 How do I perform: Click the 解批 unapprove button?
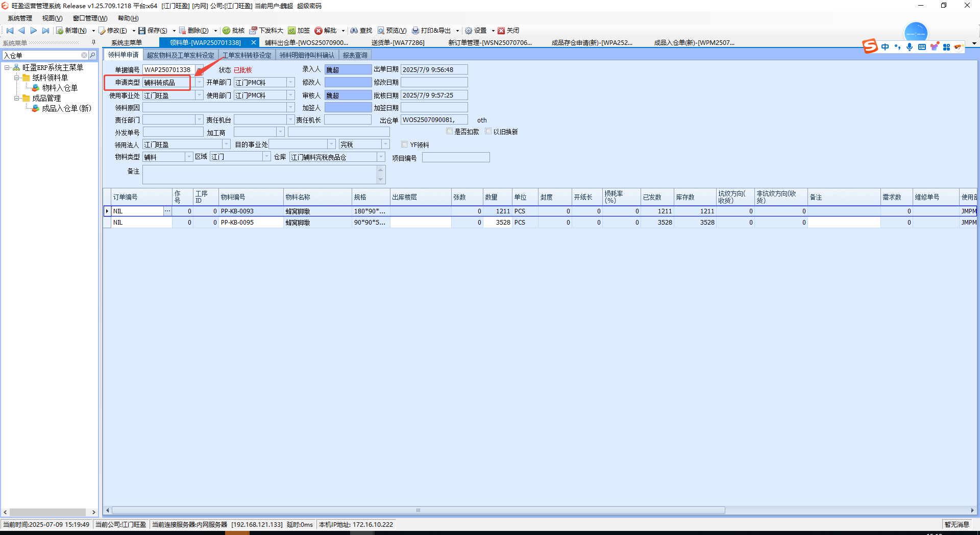click(326, 31)
